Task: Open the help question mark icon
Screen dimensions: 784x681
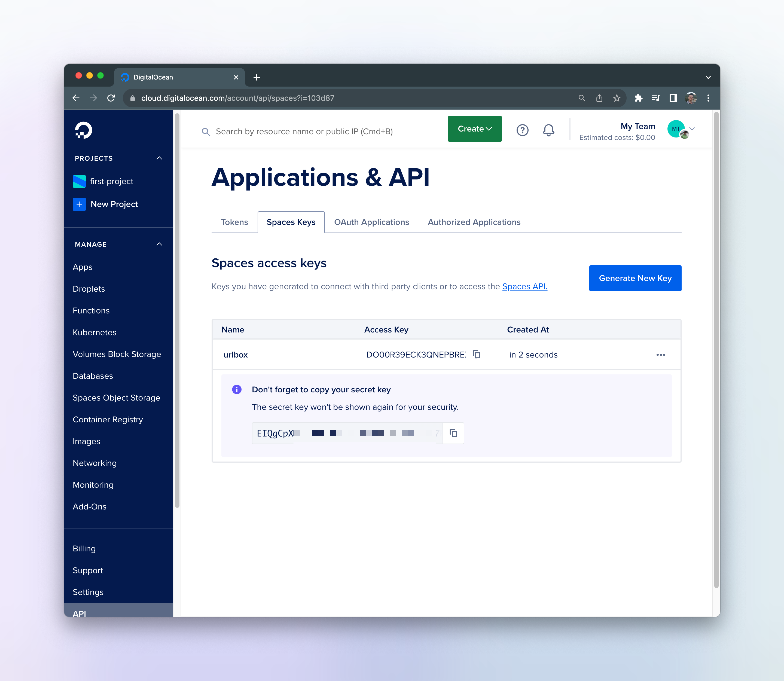Action: tap(522, 130)
